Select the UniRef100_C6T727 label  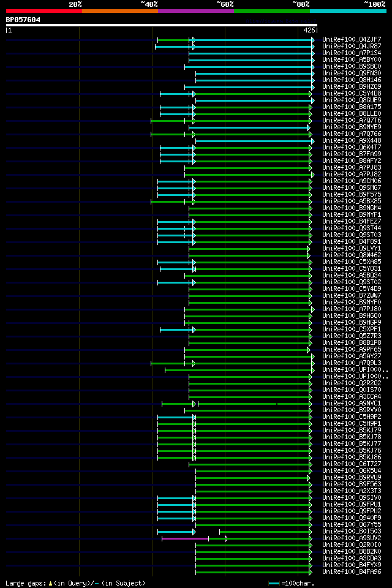click(352, 465)
